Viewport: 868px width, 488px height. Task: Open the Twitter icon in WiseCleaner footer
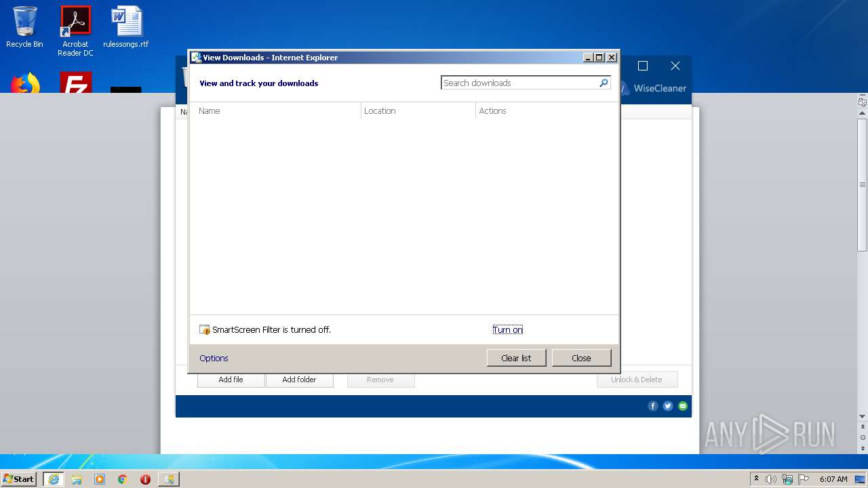tap(668, 406)
